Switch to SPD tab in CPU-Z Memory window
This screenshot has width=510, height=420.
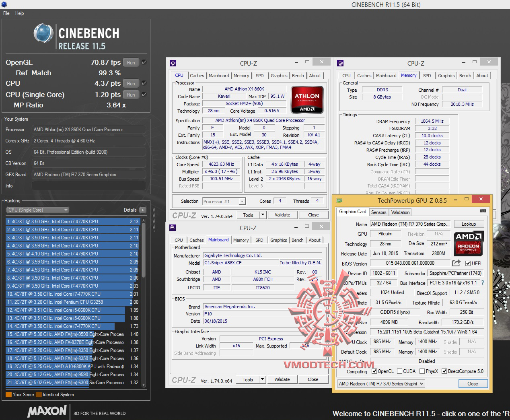[x=427, y=76]
